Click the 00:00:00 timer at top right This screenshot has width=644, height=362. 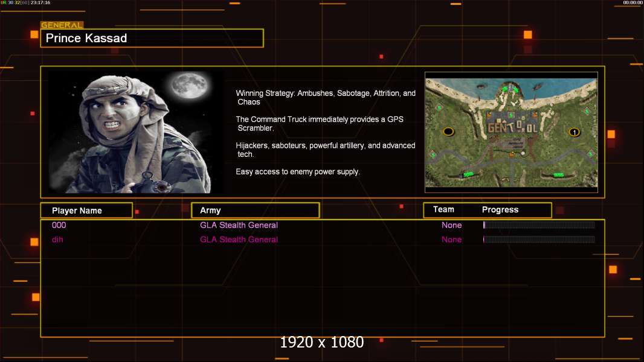pos(633,2)
